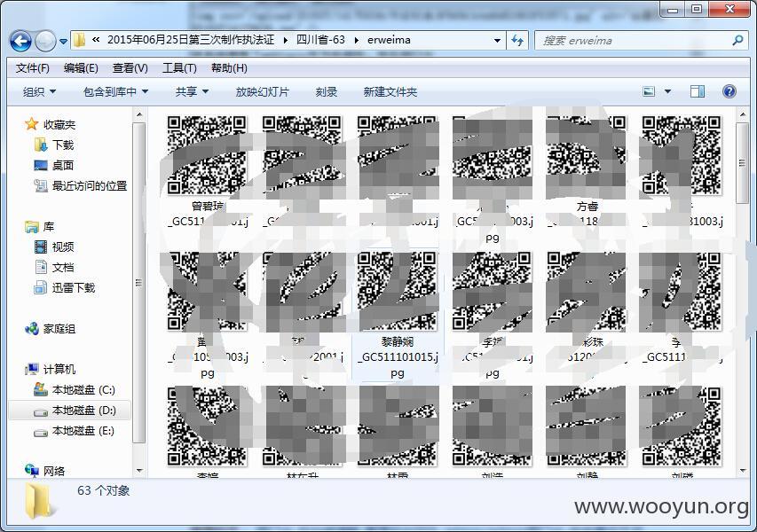This screenshot has height=532, width=757.
Task: Open the 包含到库中 dropdown
Action: pyautogui.click(x=115, y=91)
